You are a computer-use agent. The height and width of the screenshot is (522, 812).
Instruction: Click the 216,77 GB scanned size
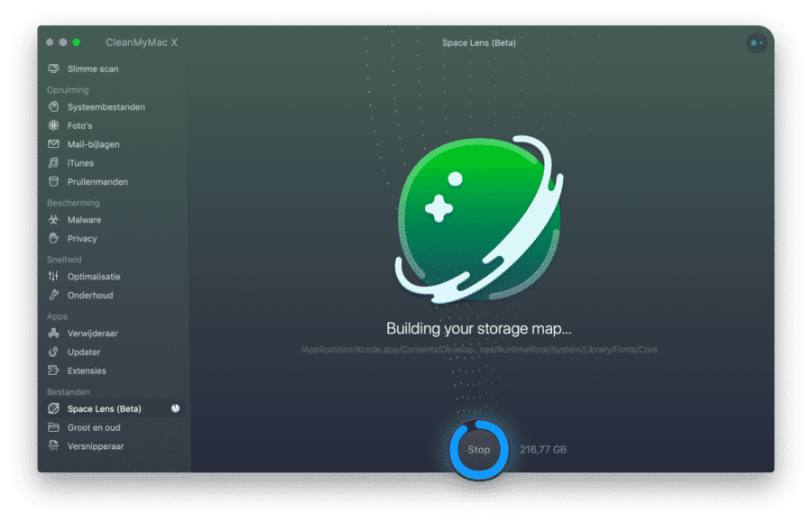coord(543,450)
